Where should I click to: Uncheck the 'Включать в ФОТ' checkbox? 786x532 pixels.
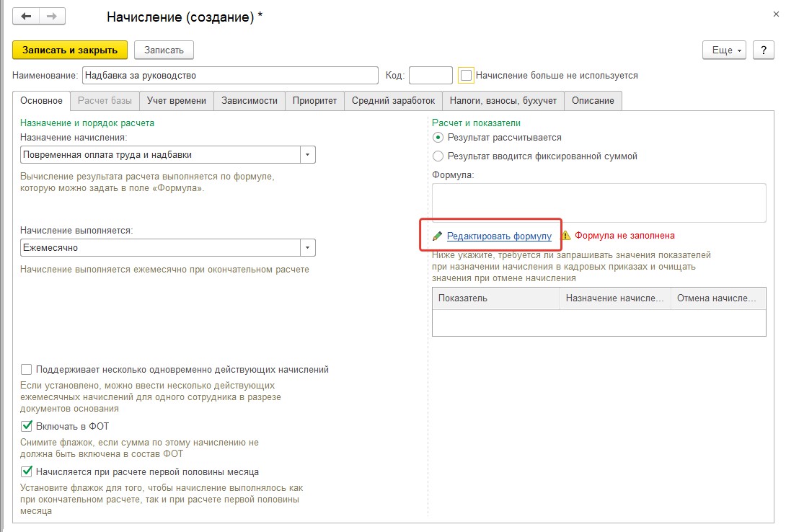pos(27,426)
